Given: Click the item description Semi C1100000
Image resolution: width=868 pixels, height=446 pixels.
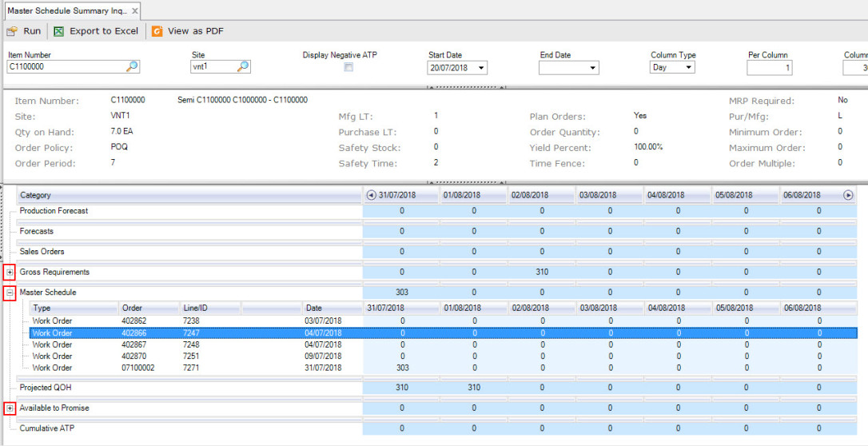Looking at the screenshot, I should (x=242, y=100).
